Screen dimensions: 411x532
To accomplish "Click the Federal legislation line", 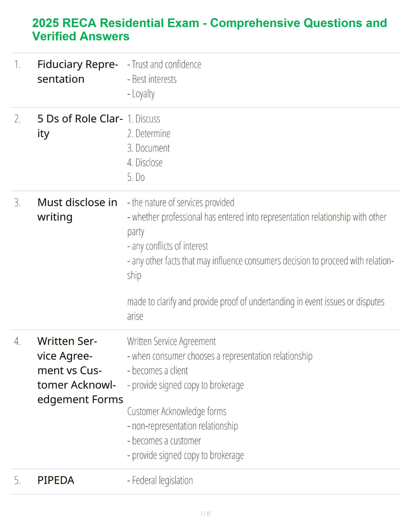I will point(160,481).
